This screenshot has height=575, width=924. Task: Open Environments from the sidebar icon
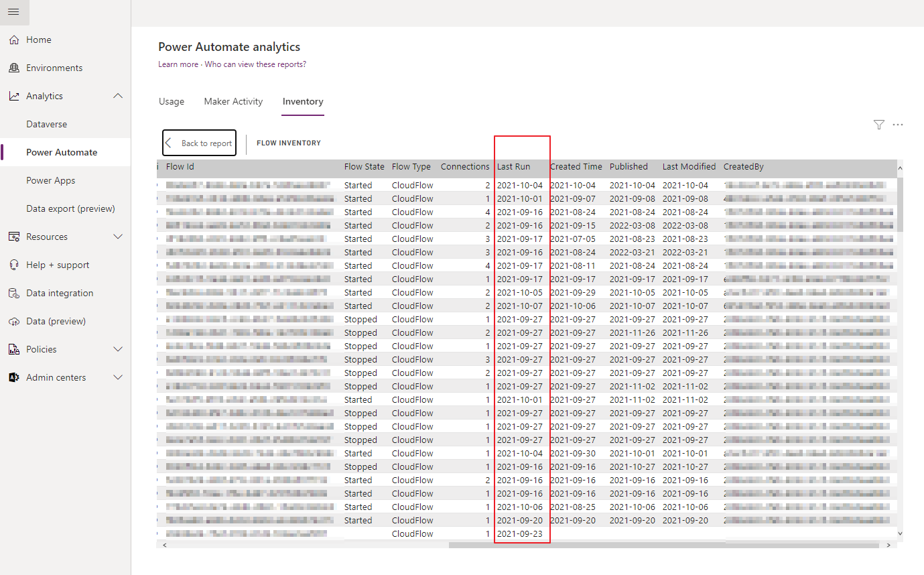point(13,67)
